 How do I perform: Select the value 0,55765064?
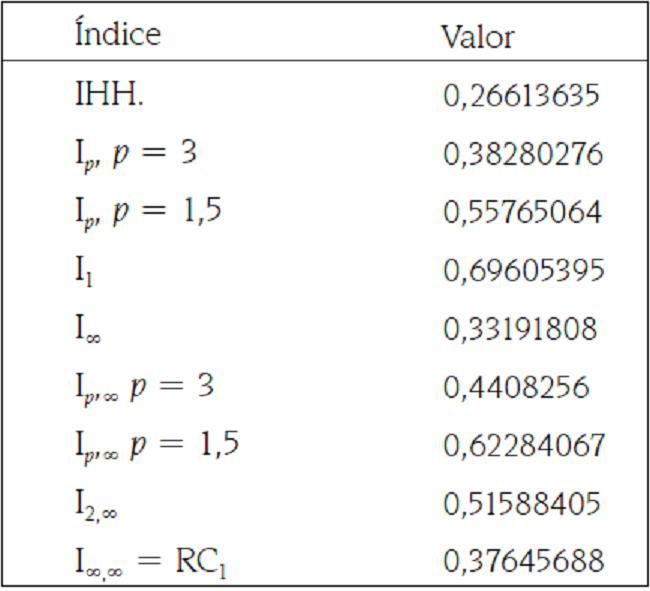point(522,212)
